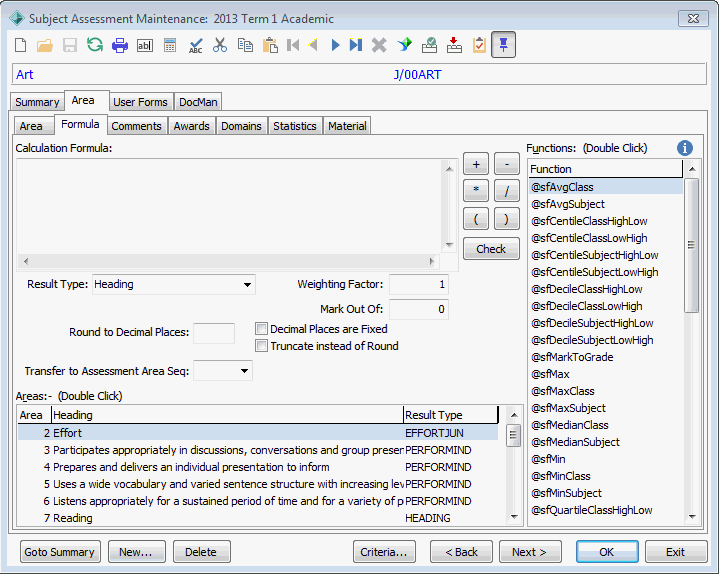Switch to the DocMan tab
The height and width of the screenshot is (574, 719).
(198, 102)
